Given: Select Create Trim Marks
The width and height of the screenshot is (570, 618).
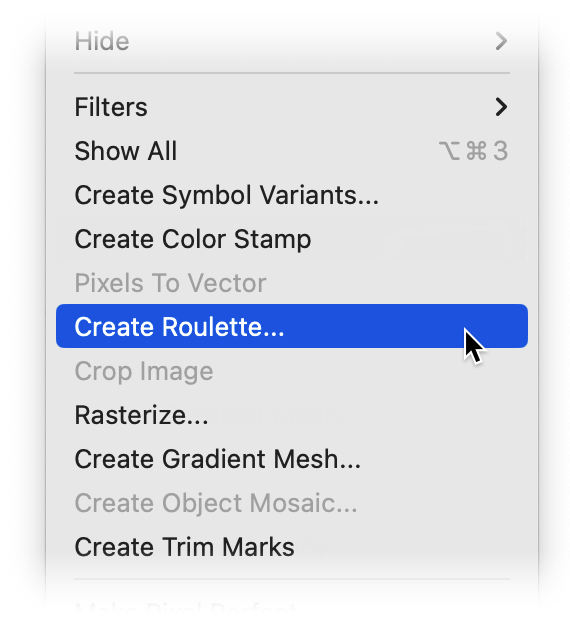Looking at the screenshot, I should pyautogui.click(x=292, y=547).
